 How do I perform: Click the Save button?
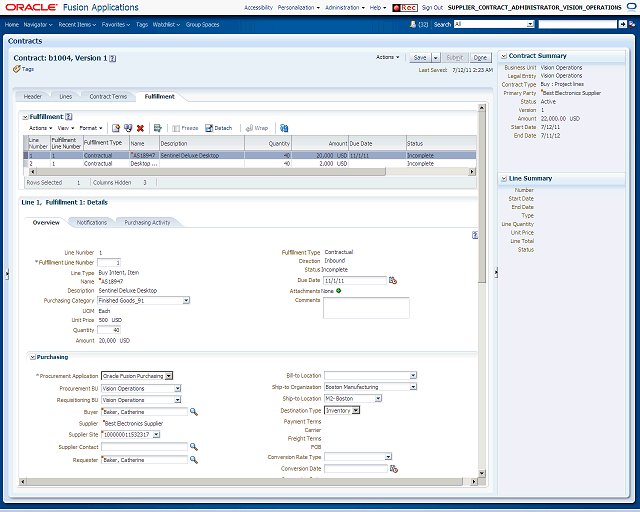[420, 58]
